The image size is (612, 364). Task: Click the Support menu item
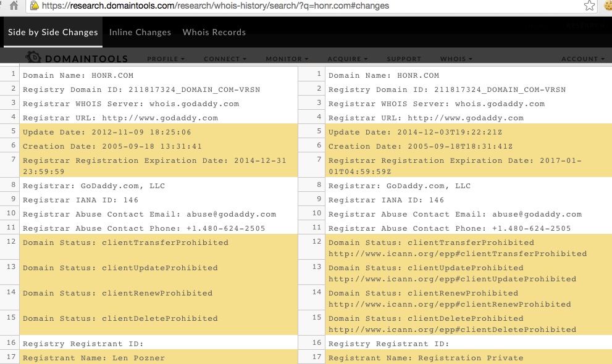coord(403,59)
